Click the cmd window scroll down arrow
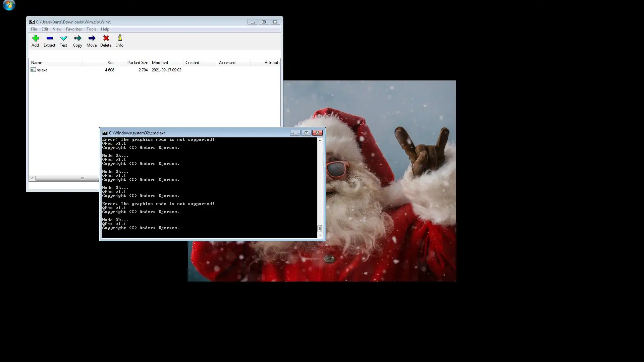 coord(320,235)
